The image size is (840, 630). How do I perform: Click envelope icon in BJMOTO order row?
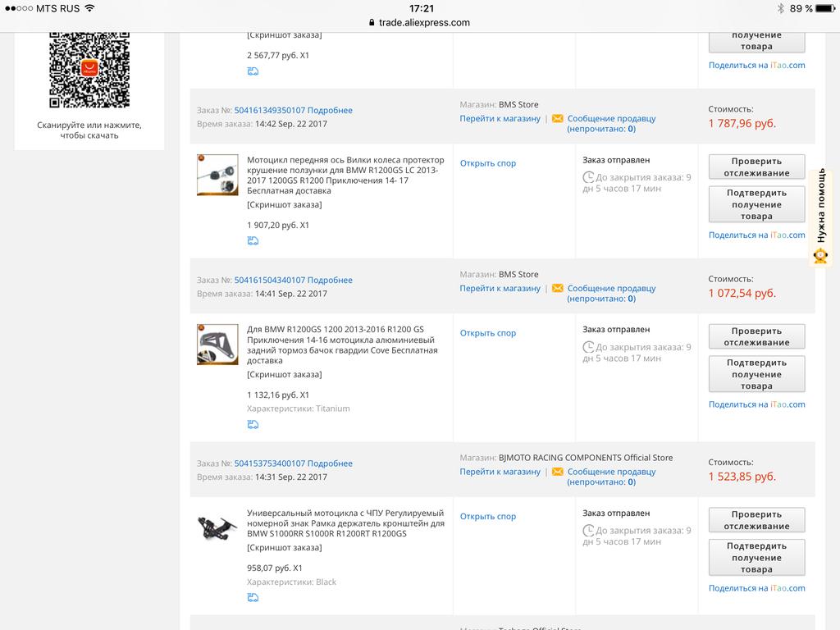(x=558, y=472)
